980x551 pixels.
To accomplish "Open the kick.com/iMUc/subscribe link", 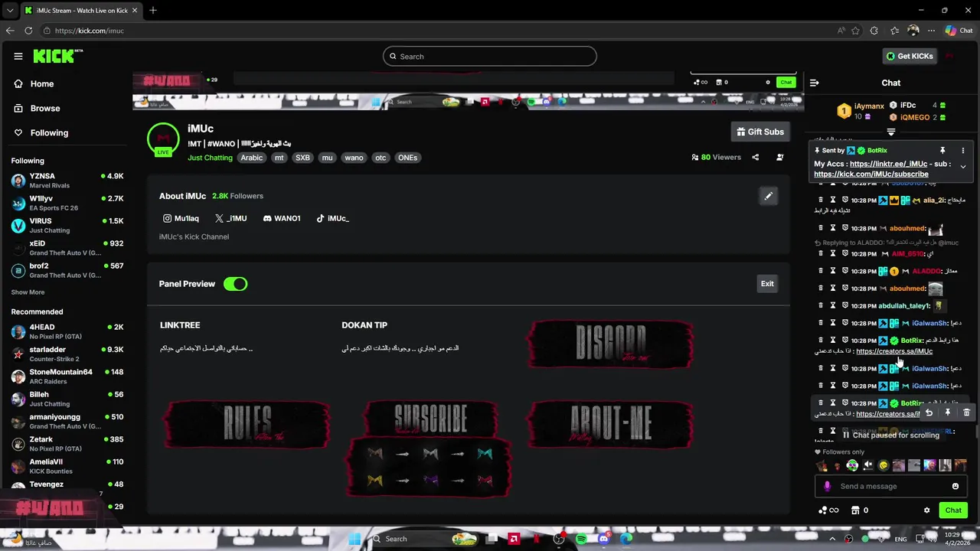I will click(871, 174).
